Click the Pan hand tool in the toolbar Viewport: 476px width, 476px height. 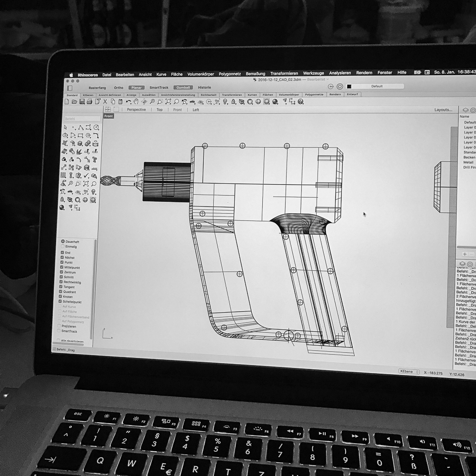136,101
